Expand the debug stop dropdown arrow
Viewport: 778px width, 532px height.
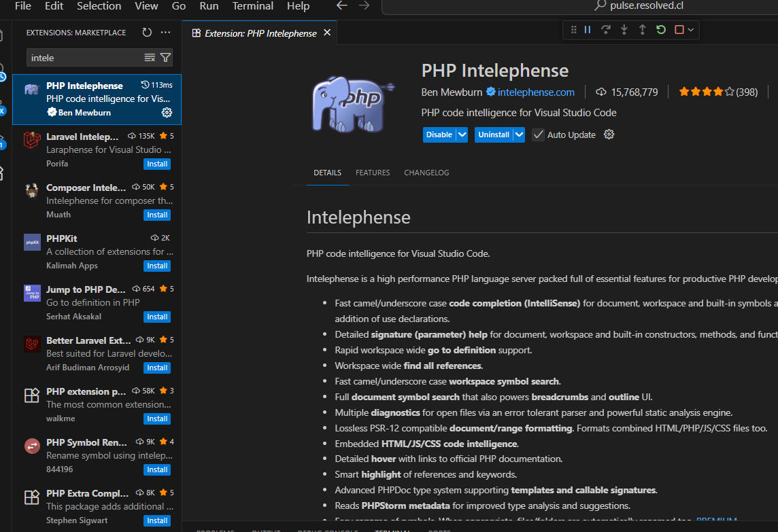(691, 30)
